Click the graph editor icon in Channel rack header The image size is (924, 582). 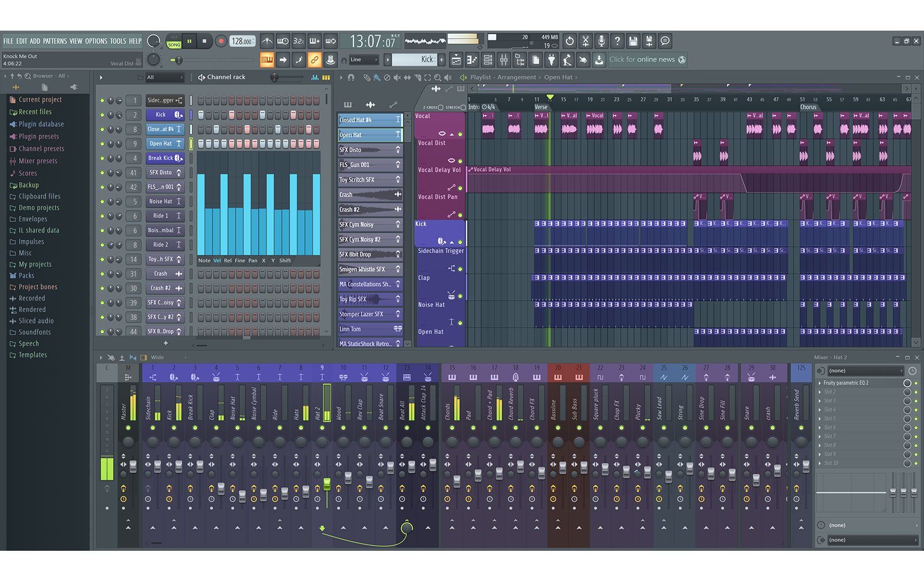(315, 77)
